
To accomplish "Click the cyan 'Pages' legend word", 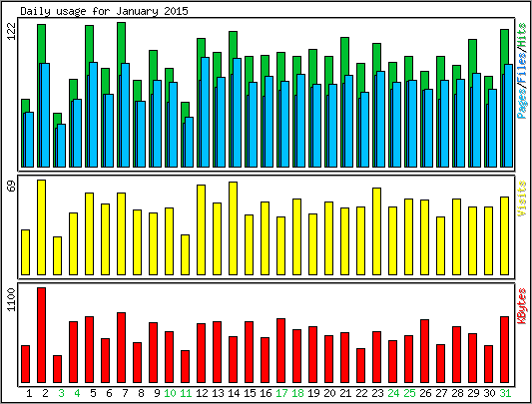I will 521,103.
